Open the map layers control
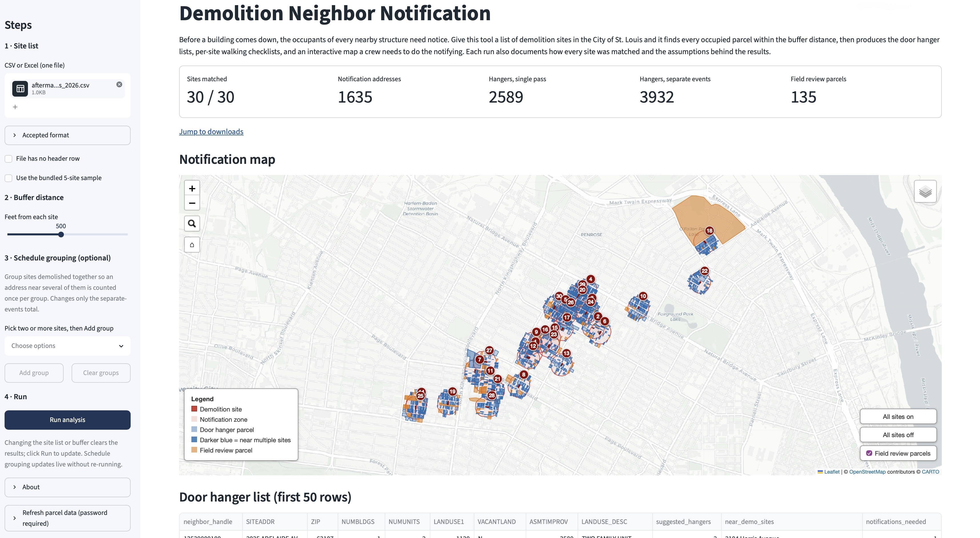 point(925,191)
